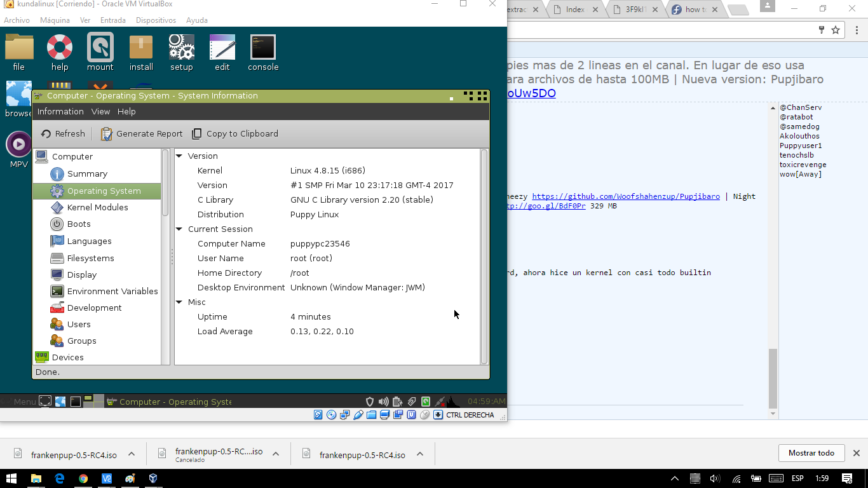This screenshot has width=868, height=488.
Task: Open the Help menu in System Information
Action: pyautogui.click(x=126, y=111)
